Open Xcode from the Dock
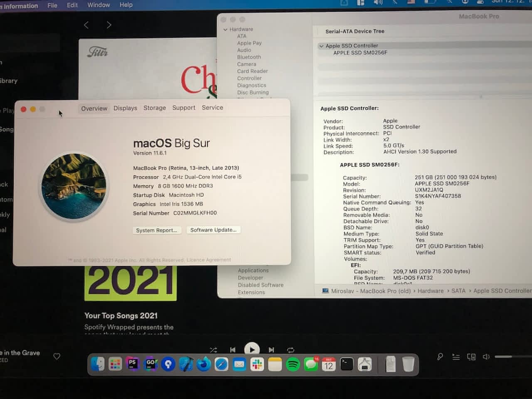532x399 pixels. [x=186, y=365]
